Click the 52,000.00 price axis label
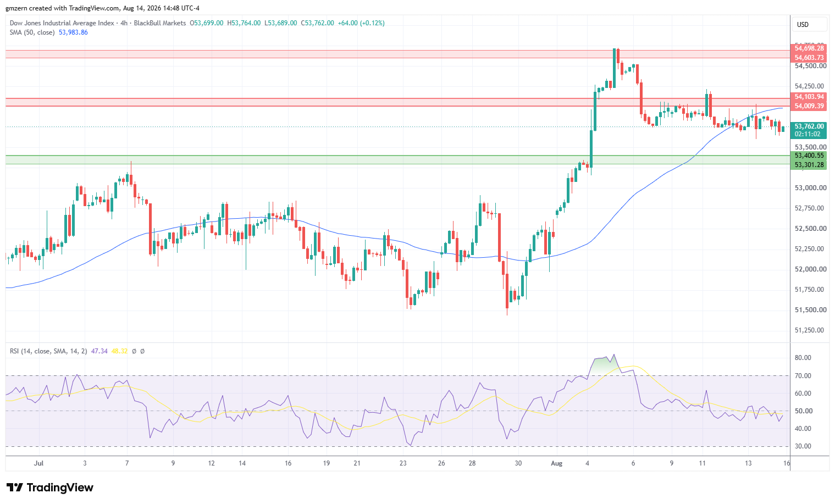 pos(810,269)
